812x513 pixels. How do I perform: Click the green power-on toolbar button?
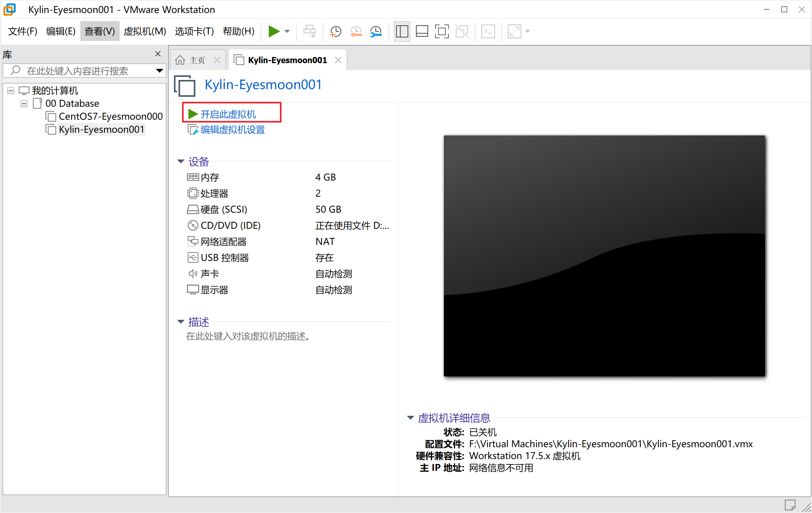click(x=274, y=31)
